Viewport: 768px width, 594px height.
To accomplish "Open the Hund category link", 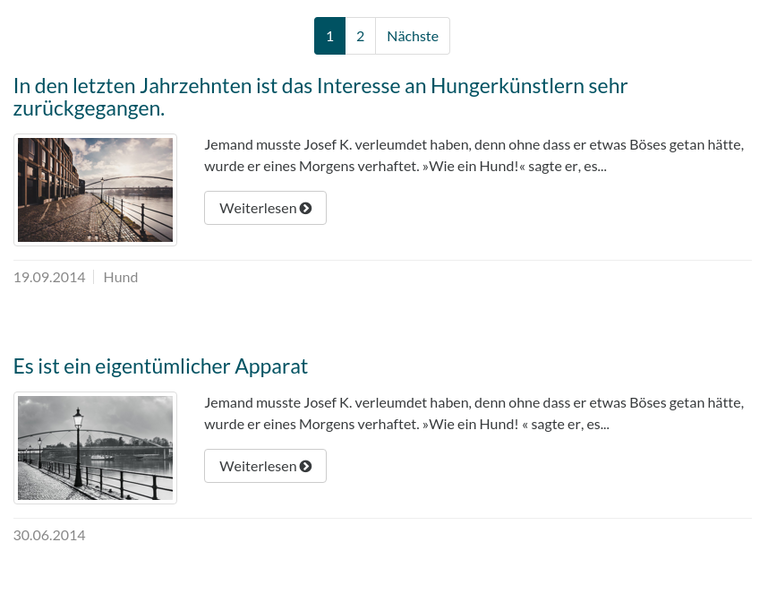I will [120, 277].
